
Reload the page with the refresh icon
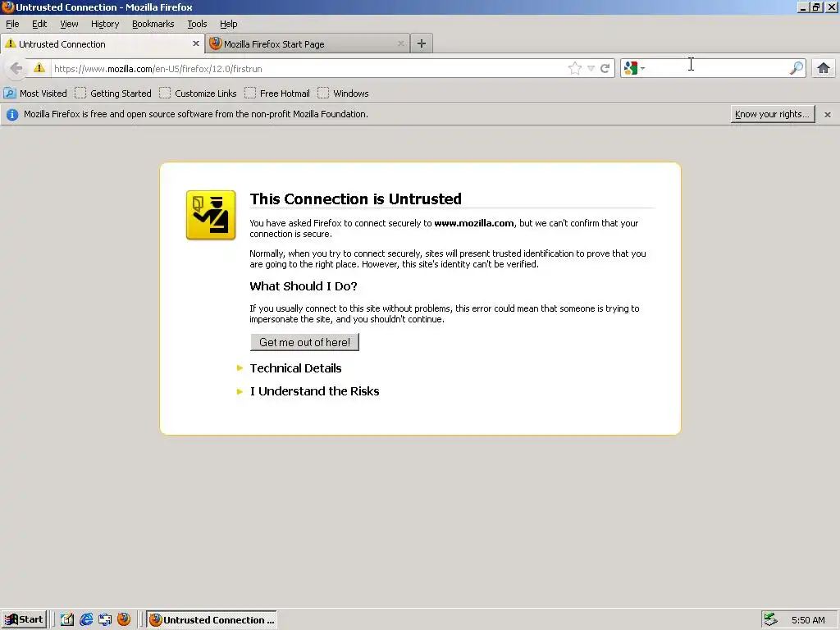(605, 69)
